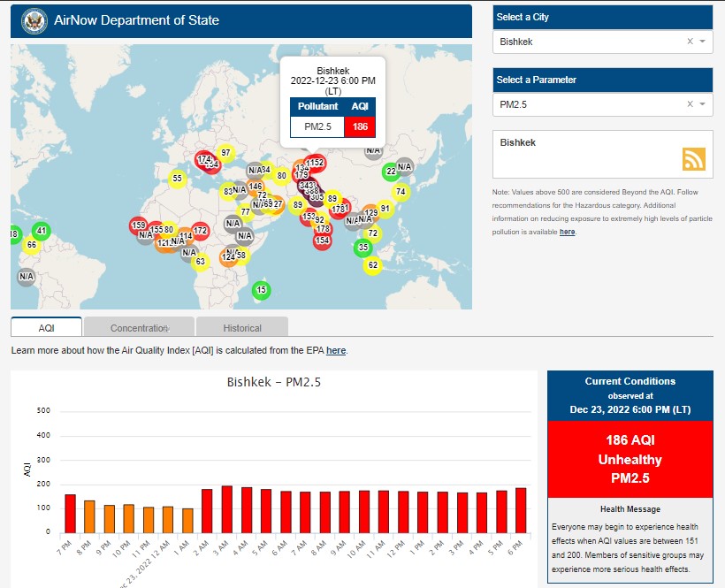Select the yellow map marker labeled 55
Image resolution: width=725 pixels, height=588 pixels.
coord(178,179)
